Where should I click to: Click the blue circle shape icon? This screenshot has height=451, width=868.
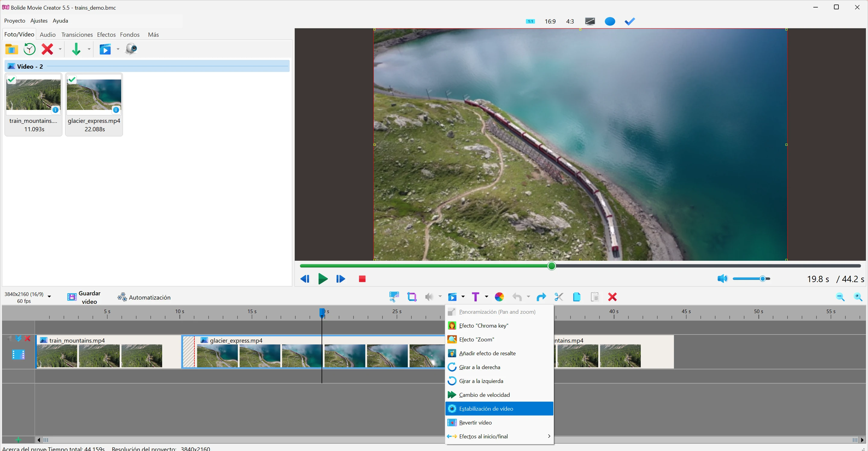[x=610, y=22]
